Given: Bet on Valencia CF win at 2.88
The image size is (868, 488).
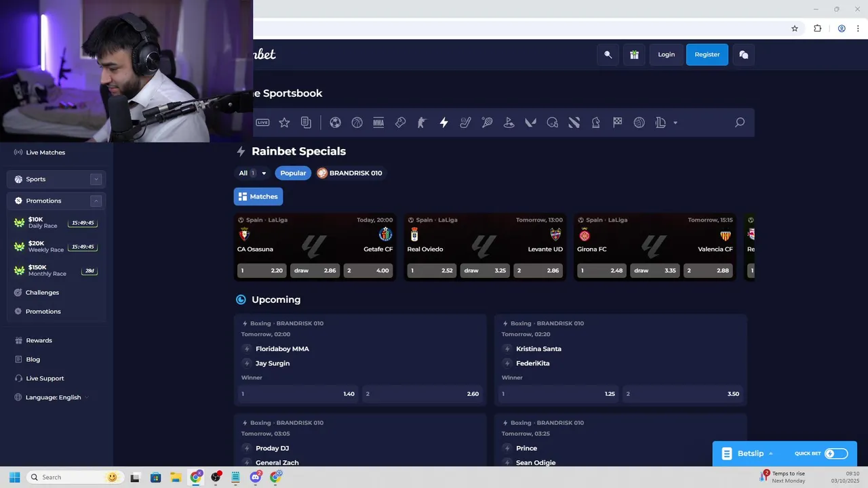Looking at the screenshot, I should [x=708, y=270].
